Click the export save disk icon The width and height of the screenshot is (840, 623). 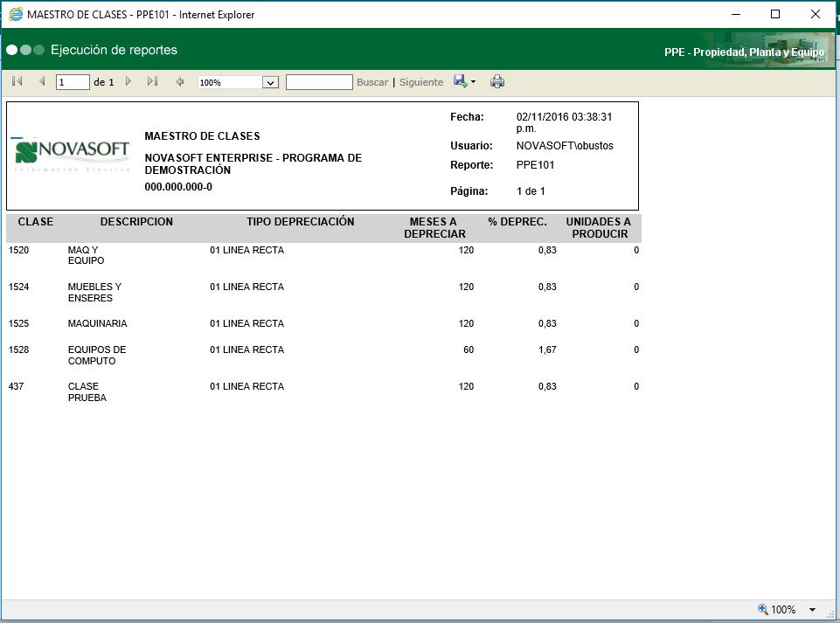point(460,81)
